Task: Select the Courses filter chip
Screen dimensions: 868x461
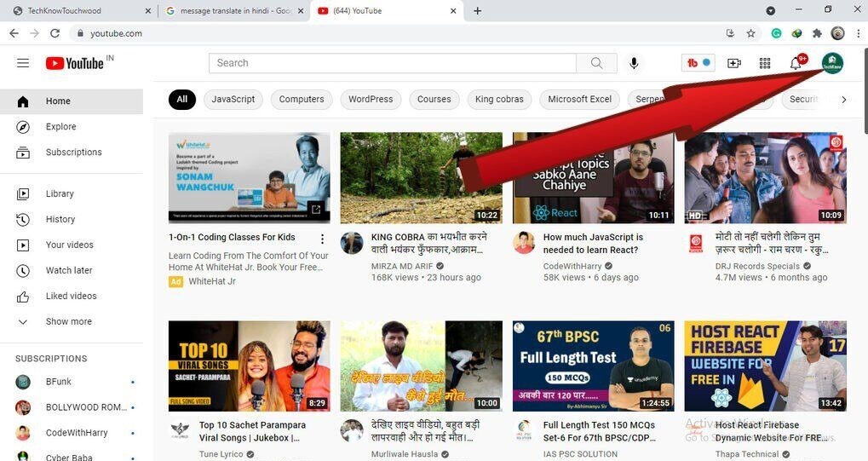Action: point(434,99)
